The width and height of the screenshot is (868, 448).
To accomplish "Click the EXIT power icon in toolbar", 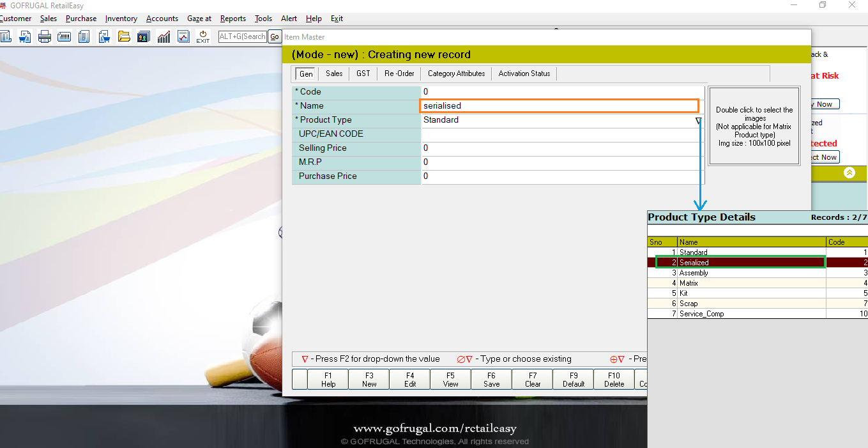I will [202, 36].
